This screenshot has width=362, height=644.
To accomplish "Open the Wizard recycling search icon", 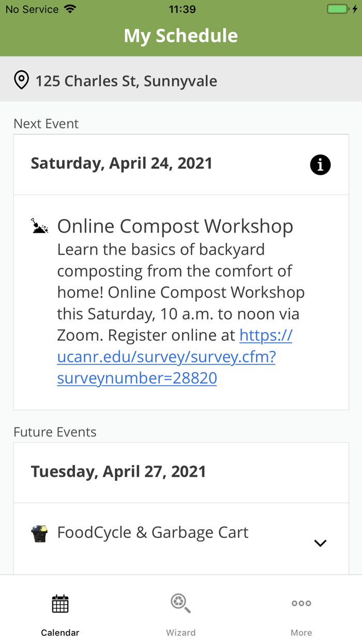I will tap(180, 604).
